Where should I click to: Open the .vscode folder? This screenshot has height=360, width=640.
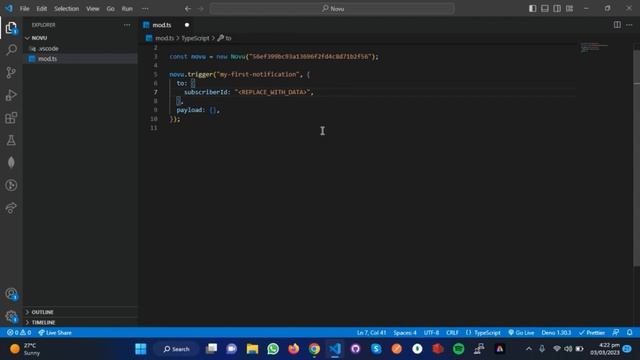(x=49, y=49)
